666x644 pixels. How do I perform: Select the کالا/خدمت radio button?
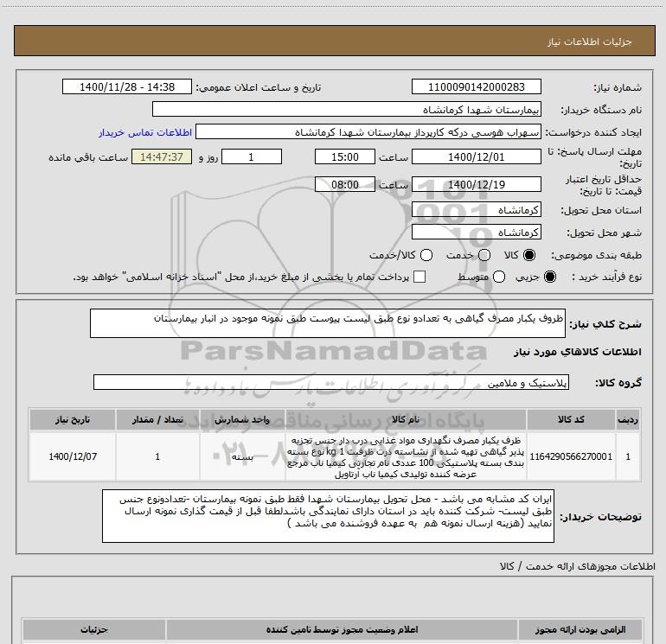[426, 255]
